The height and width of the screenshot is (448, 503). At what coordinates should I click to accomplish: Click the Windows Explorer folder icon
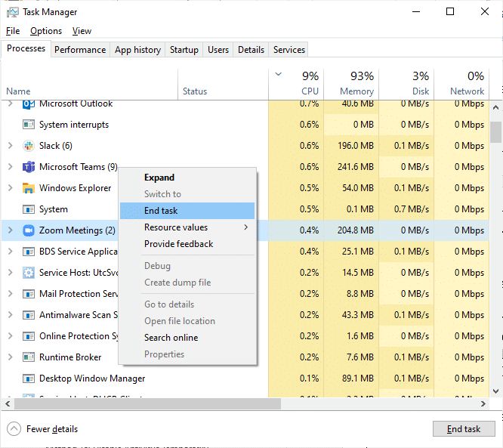click(29, 188)
